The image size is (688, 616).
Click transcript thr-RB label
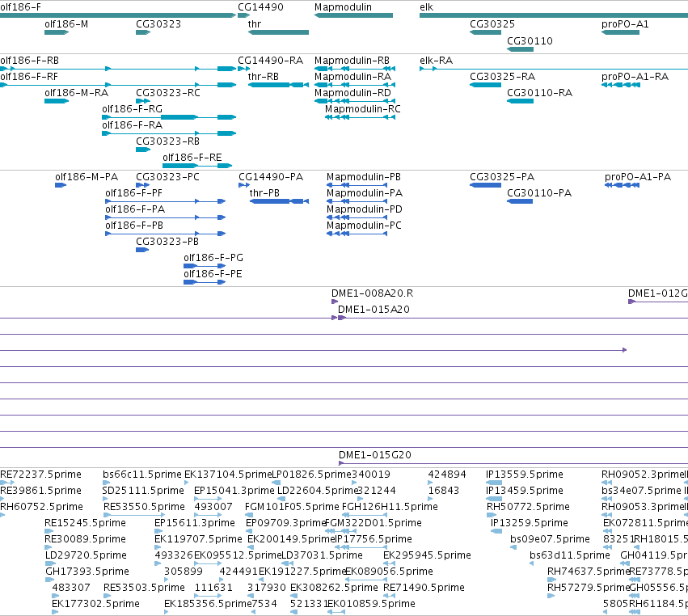264,77
